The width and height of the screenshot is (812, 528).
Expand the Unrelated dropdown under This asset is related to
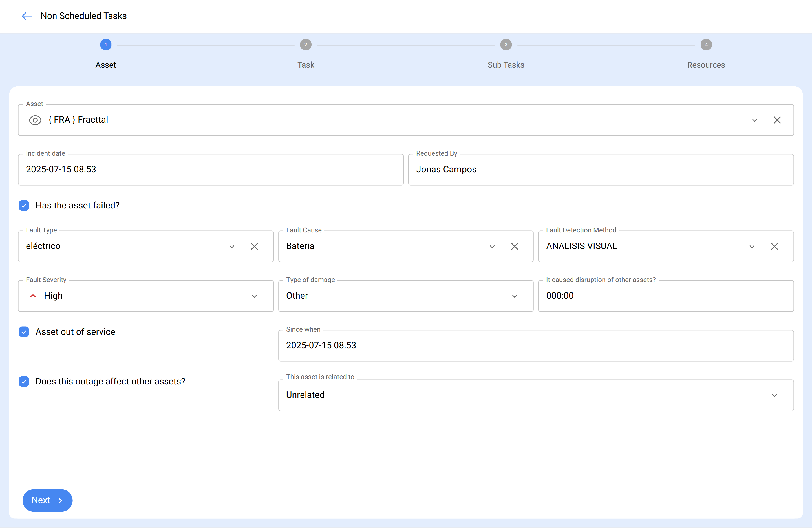coord(774,395)
